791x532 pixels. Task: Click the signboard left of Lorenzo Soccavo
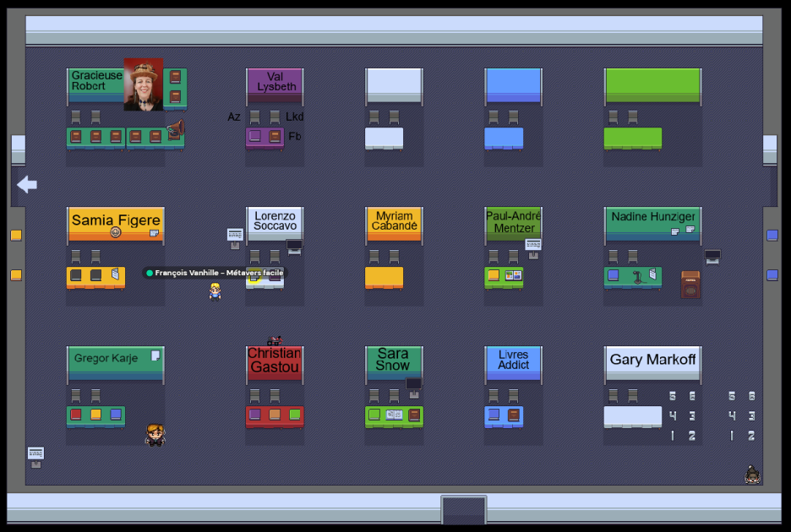[235, 238]
